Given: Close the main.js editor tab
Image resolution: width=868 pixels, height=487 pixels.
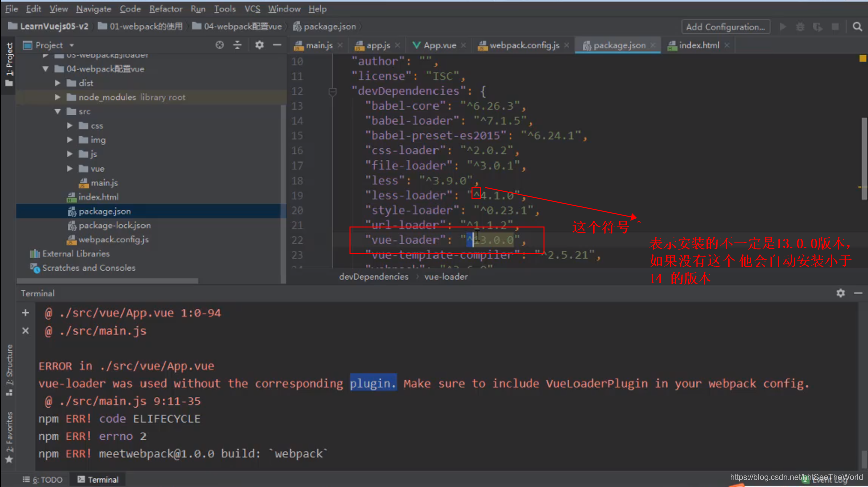Looking at the screenshot, I should (x=340, y=45).
